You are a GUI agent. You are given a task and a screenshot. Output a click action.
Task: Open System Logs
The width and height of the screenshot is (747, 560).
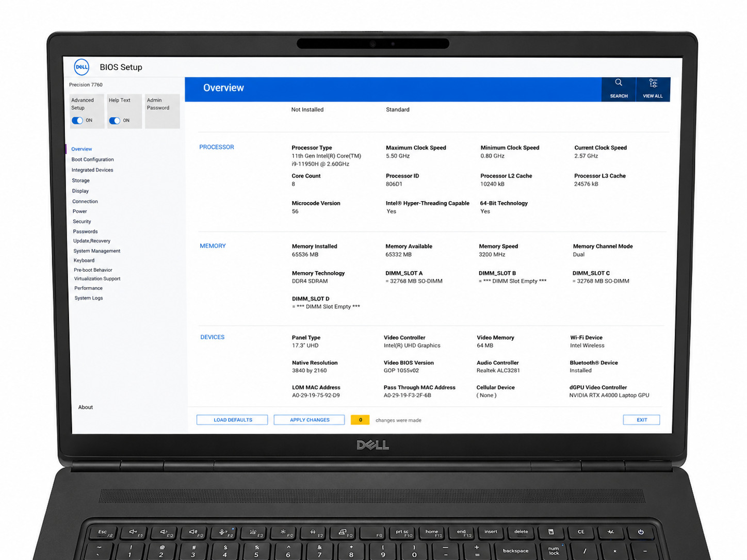tap(89, 298)
